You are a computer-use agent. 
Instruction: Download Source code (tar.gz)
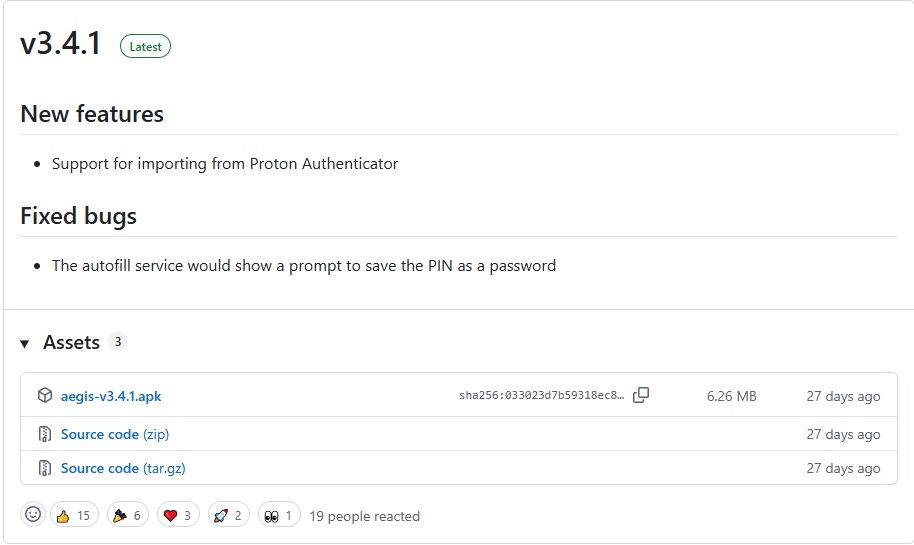(123, 468)
